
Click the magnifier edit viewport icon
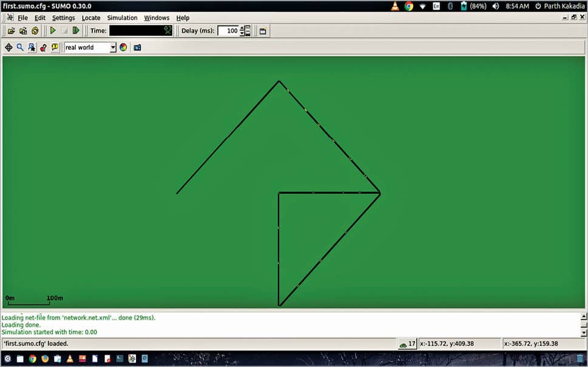point(20,47)
